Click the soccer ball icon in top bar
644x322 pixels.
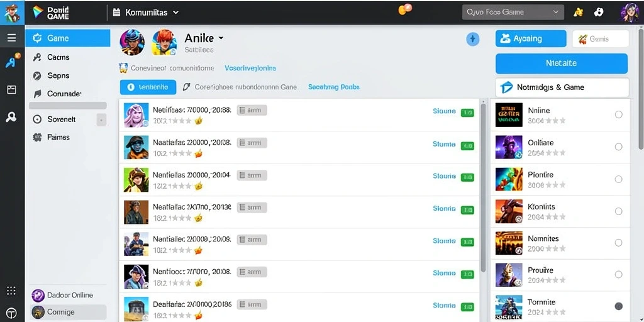(x=599, y=13)
